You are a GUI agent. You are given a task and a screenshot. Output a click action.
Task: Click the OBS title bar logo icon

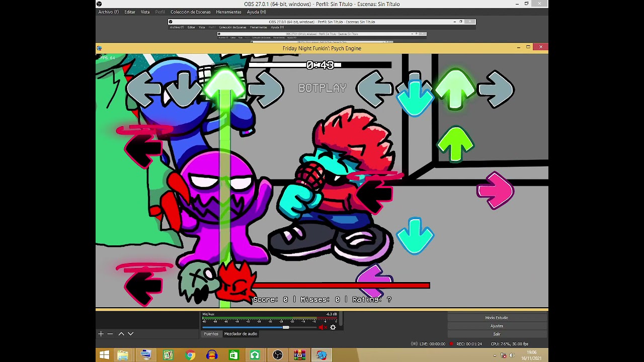99,4
